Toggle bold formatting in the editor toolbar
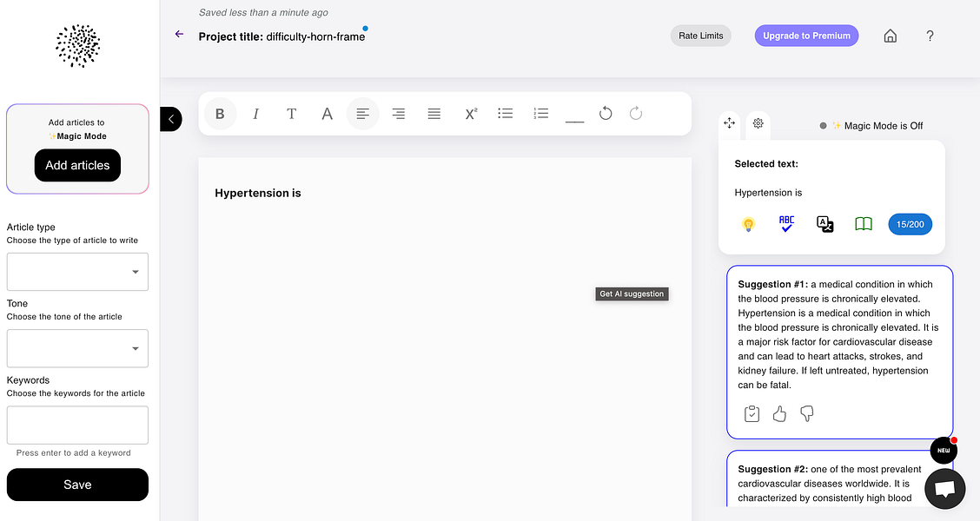 coord(220,113)
